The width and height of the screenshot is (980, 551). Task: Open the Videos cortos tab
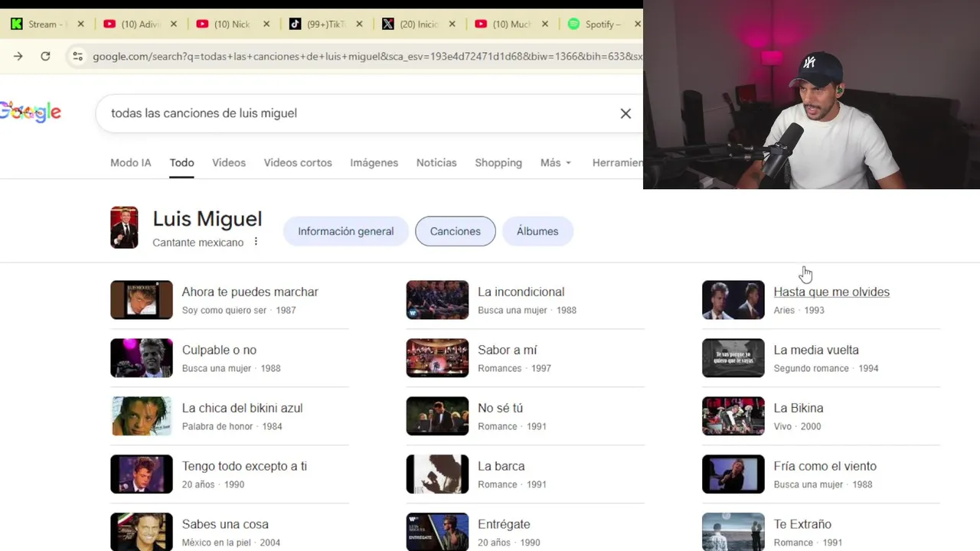pos(298,162)
